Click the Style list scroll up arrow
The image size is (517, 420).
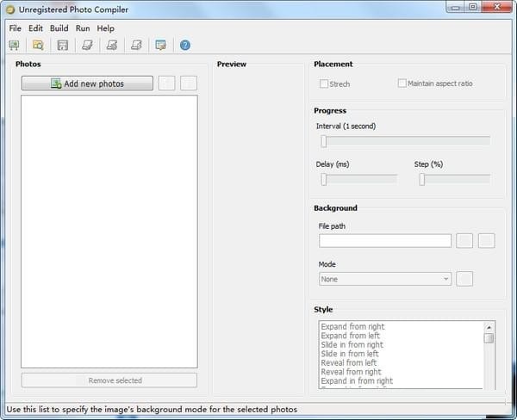coord(489,327)
